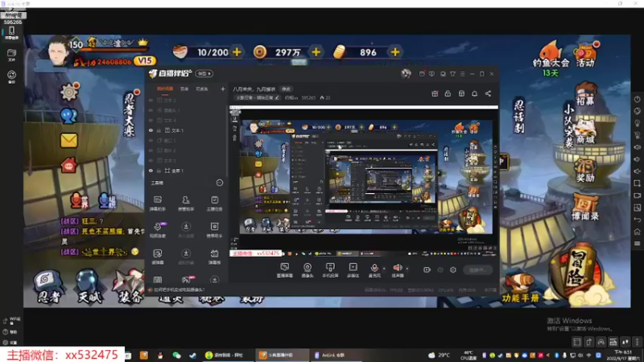Viewport: 644px width, 362px height.
Task: Add a new scene with plus
Action: pos(223,88)
